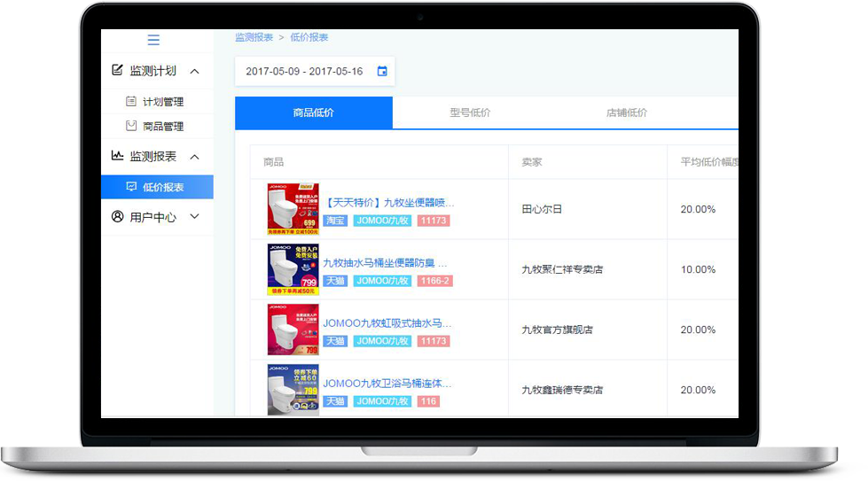Click the first product's toilet thumbnail

click(293, 209)
